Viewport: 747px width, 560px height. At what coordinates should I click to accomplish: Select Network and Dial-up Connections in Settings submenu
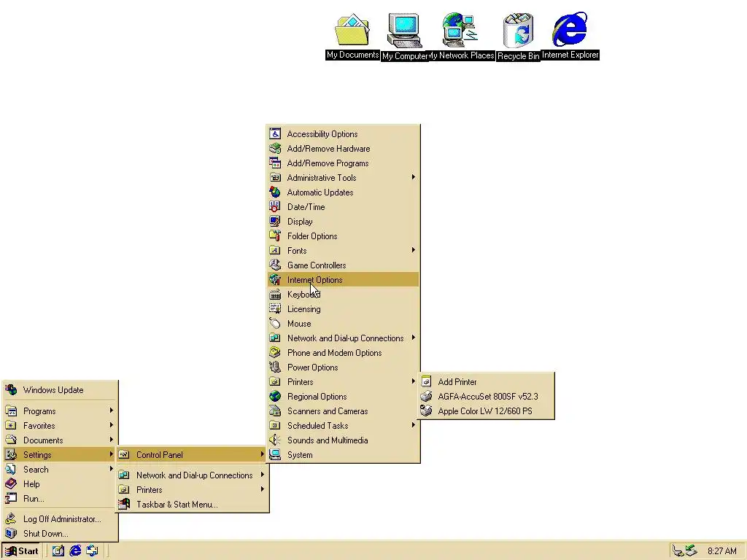point(193,475)
